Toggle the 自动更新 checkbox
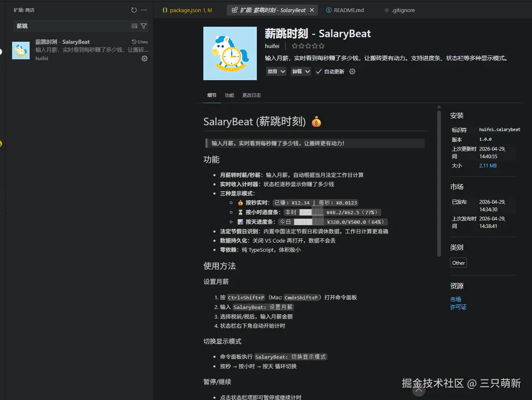Image resolution: width=532 pixels, height=400 pixels. click(319, 71)
